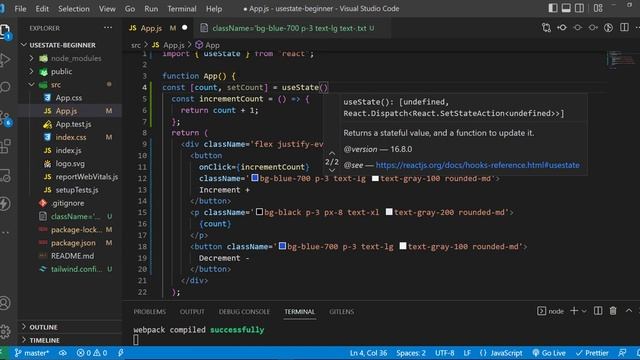
Task: Click bg-black color swatch on line 15
Action: (259, 211)
